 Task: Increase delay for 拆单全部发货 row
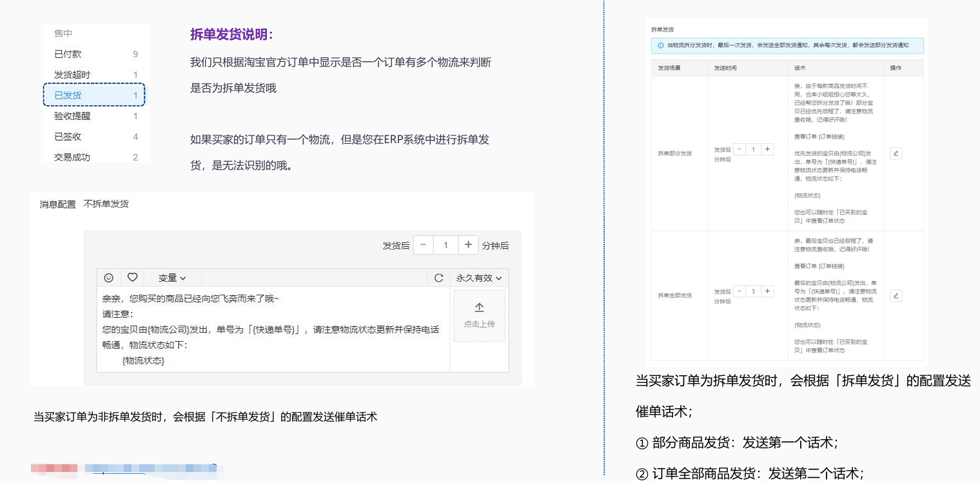tap(767, 291)
